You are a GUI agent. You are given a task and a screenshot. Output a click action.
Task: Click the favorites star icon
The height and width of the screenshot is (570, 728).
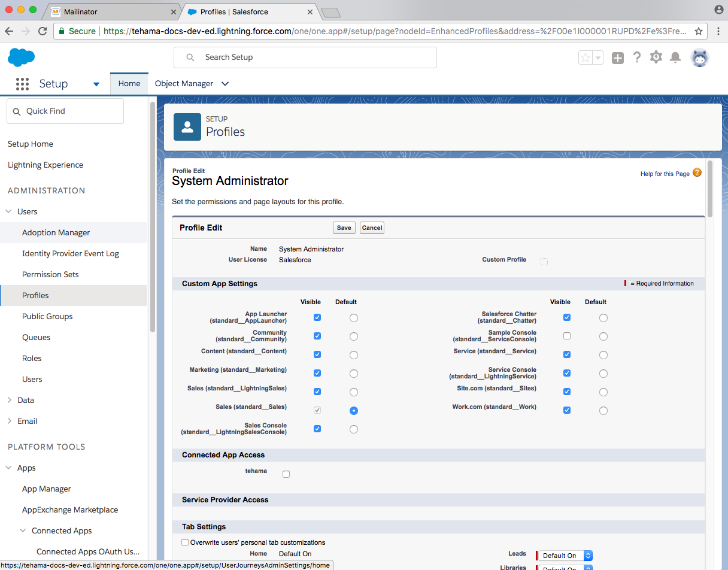point(586,57)
